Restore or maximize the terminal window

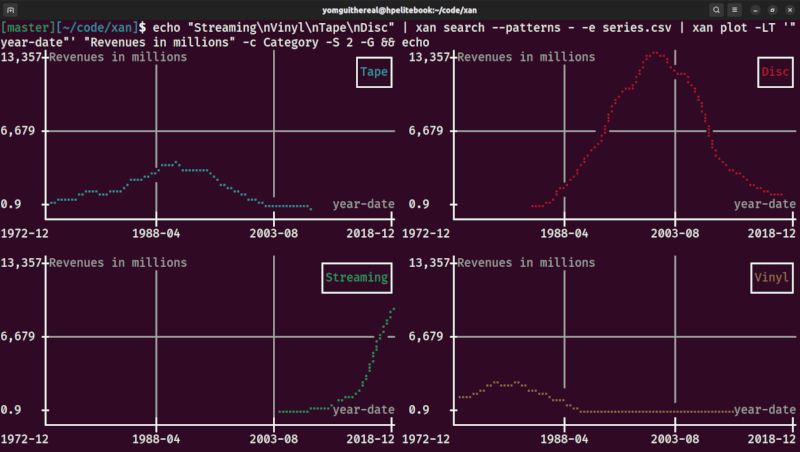click(x=771, y=8)
